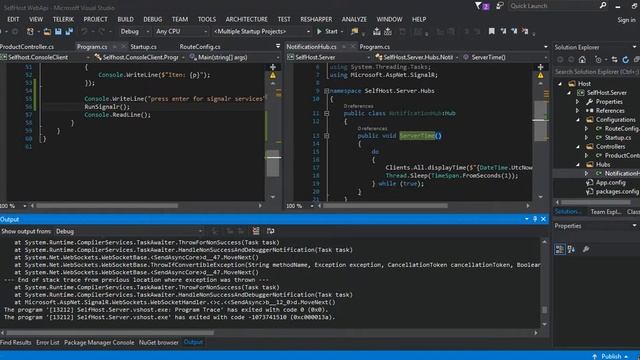Switch to Program.cs tab in right editor

coord(375,47)
